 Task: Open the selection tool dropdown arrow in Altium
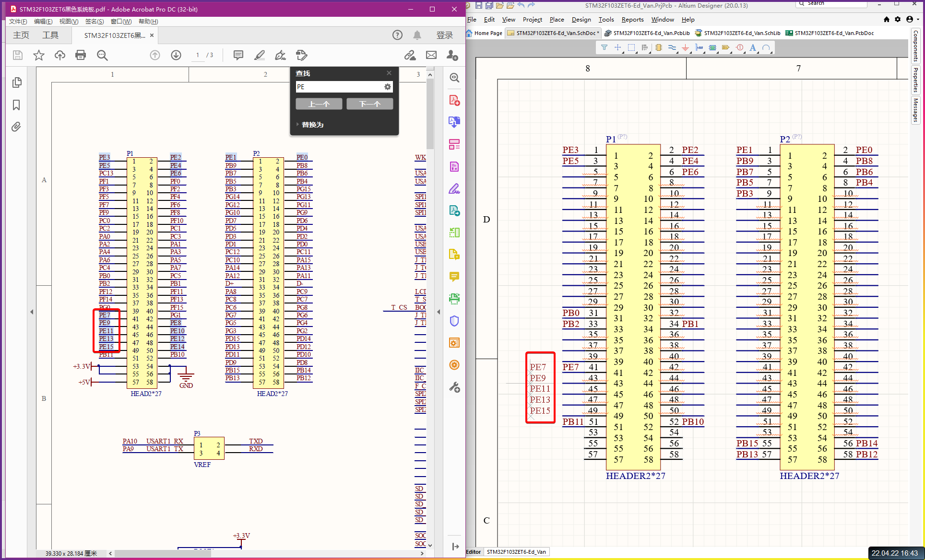pyautogui.click(x=636, y=52)
